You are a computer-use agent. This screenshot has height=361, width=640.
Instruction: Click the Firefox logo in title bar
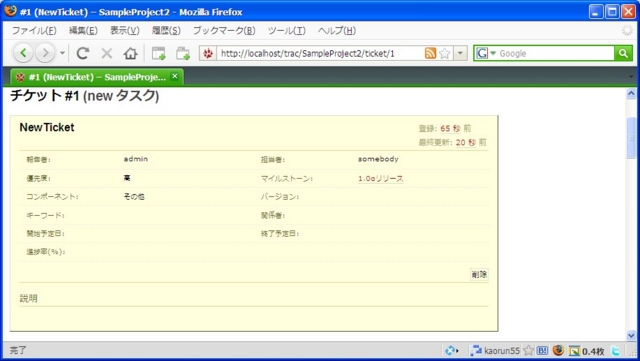(x=11, y=11)
